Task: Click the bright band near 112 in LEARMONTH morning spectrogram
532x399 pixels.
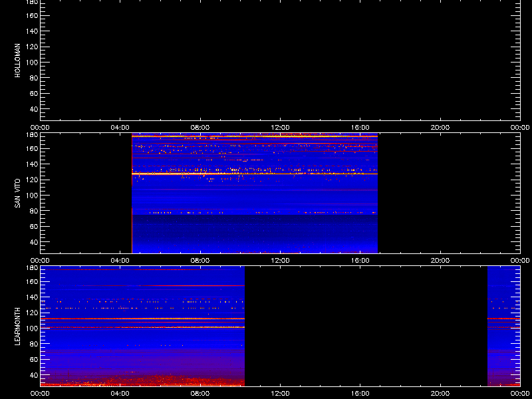Action: point(142,319)
